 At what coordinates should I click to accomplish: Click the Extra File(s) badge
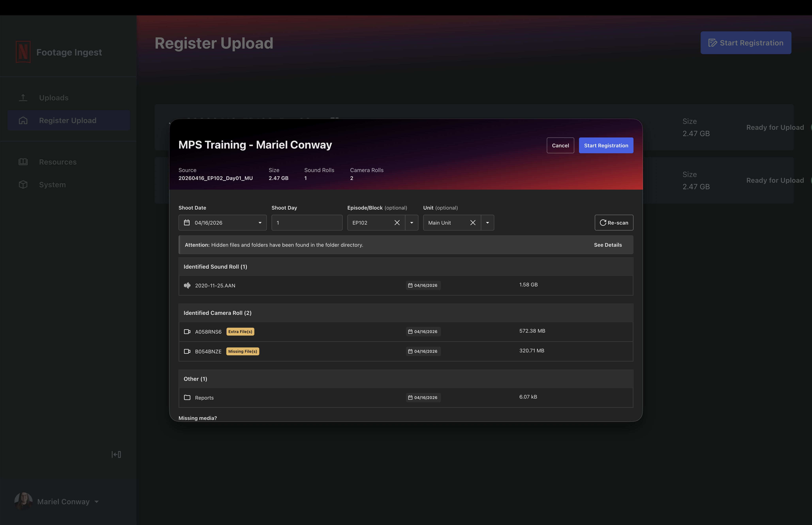point(240,332)
